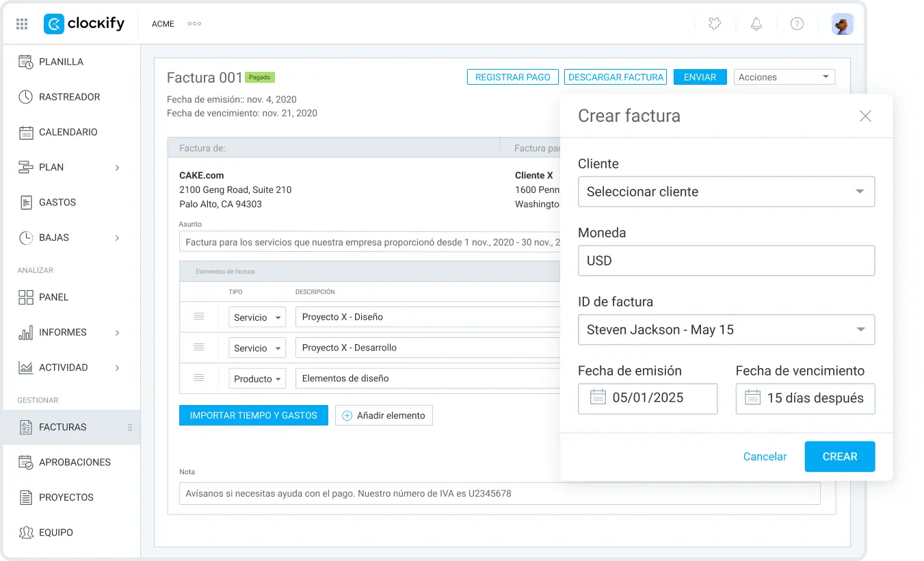924x561 pixels.
Task: Open the notifications bell
Action: [756, 24]
